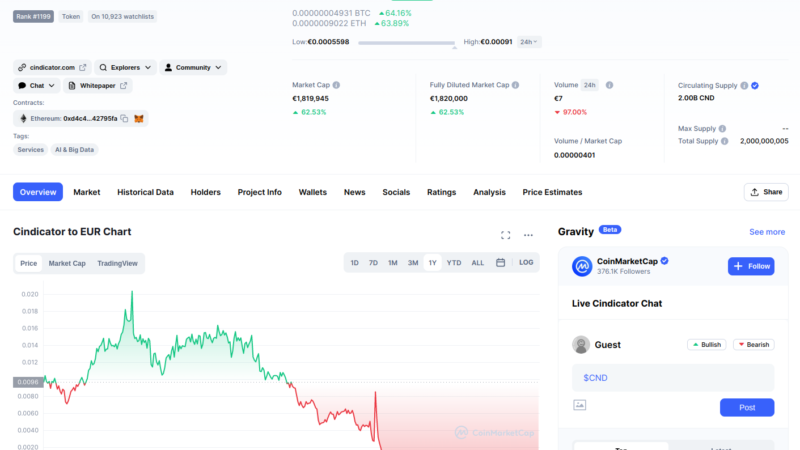Click CoinMarketCap verified badge
The image size is (800, 450).
coord(664,261)
